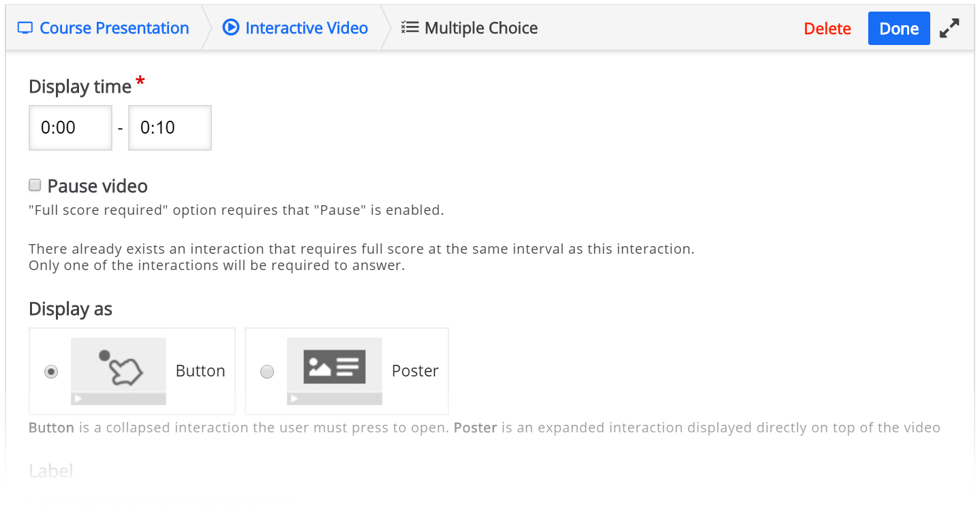
Task: Go to the Interactive Video breadcrumb
Action: [307, 28]
